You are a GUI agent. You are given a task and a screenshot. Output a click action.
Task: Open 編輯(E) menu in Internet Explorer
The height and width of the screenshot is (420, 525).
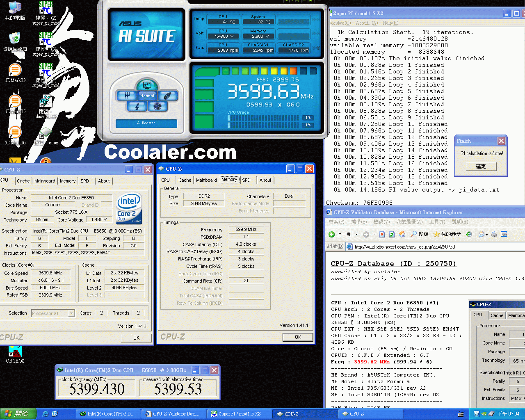point(358,222)
